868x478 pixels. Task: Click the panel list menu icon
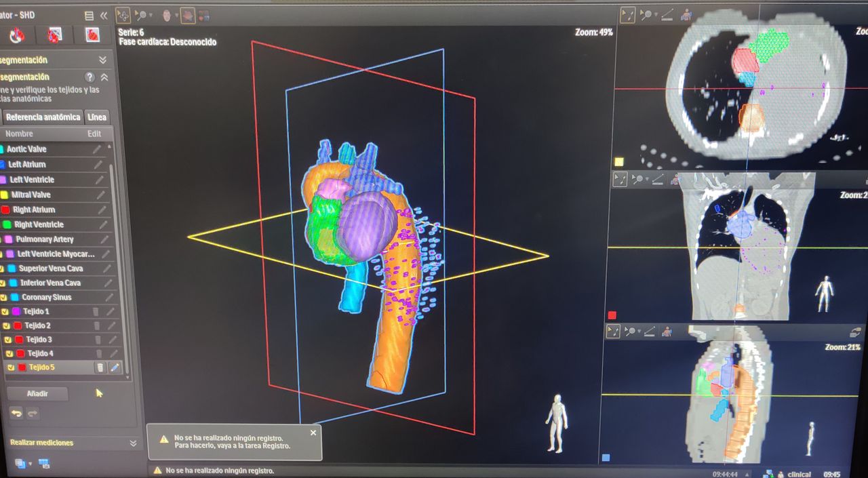click(x=89, y=16)
